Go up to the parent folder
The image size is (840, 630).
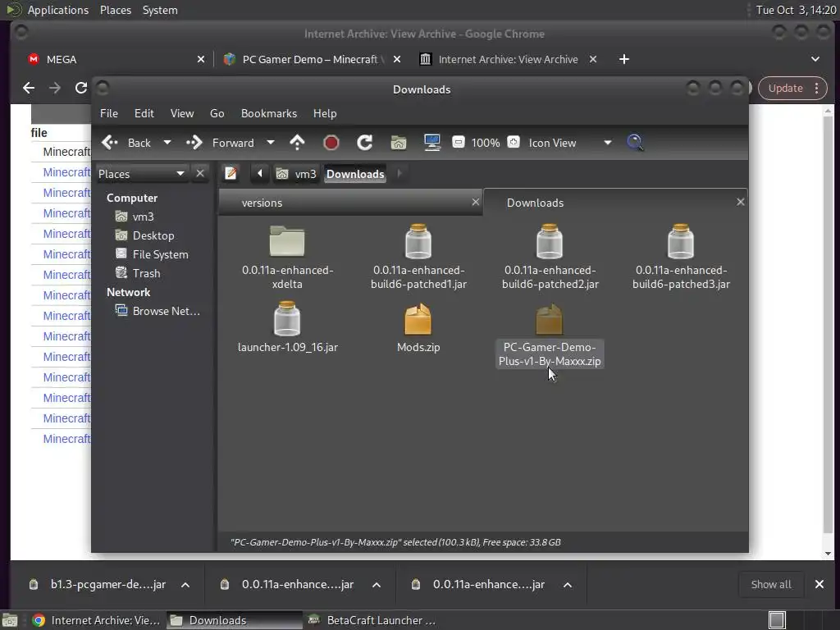(x=297, y=143)
